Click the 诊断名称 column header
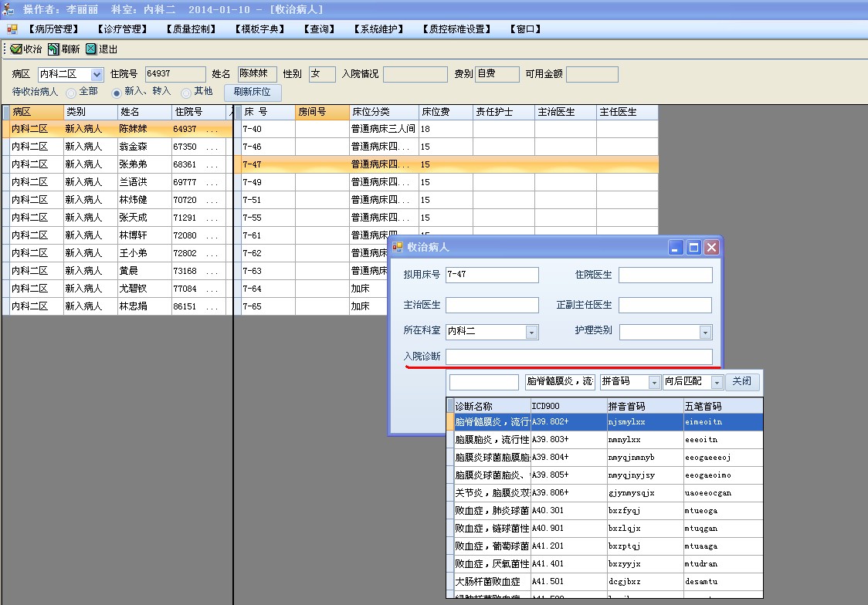This screenshot has height=605, width=868. coord(492,406)
